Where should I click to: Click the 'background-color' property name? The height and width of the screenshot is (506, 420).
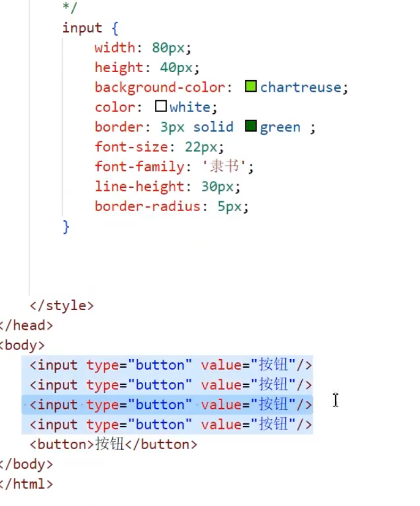click(160, 87)
